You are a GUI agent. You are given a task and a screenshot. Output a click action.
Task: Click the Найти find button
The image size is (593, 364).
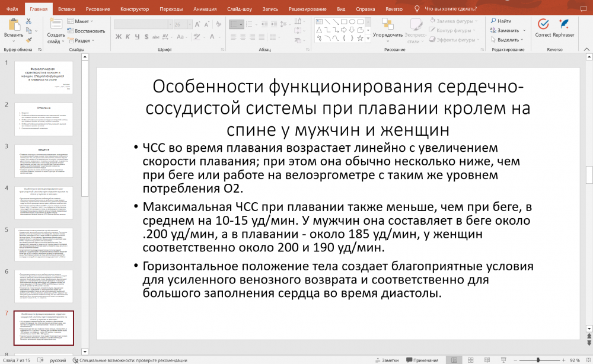point(500,21)
